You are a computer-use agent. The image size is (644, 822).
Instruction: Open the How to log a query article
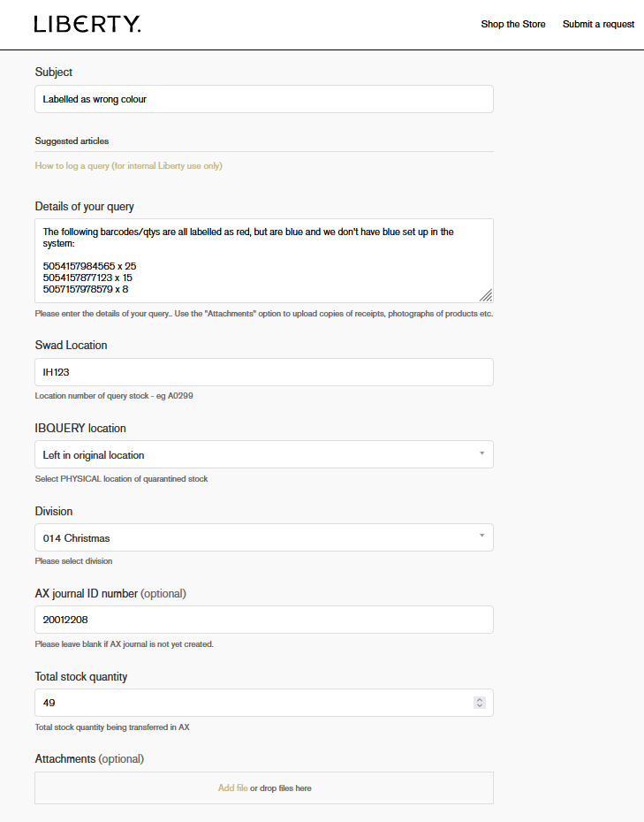click(x=128, y=166)
